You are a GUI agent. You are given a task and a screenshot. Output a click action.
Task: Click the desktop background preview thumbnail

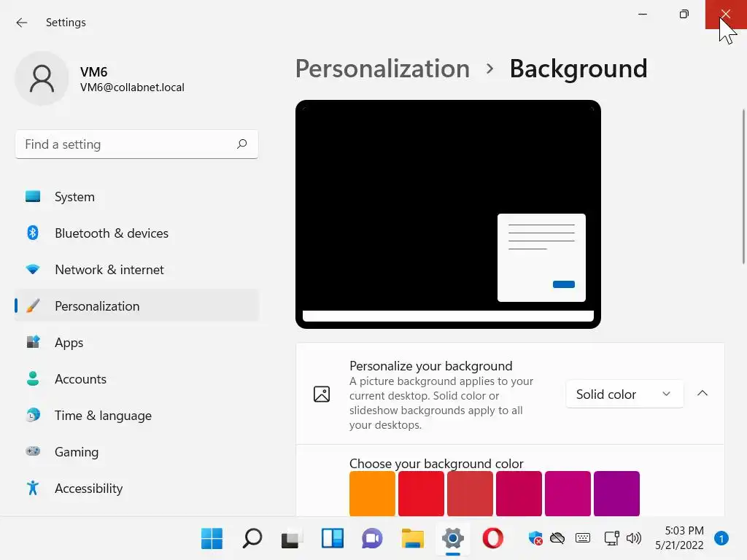tap(448, 214)
